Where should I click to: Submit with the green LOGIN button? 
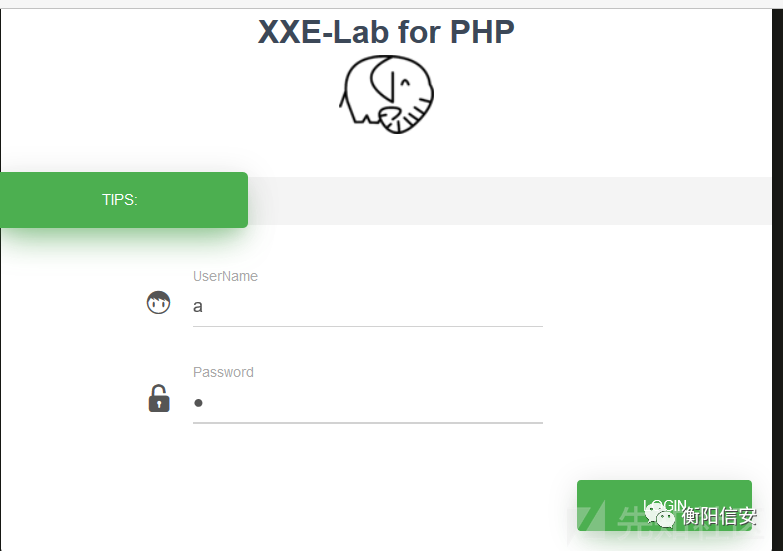pos(664,505)
